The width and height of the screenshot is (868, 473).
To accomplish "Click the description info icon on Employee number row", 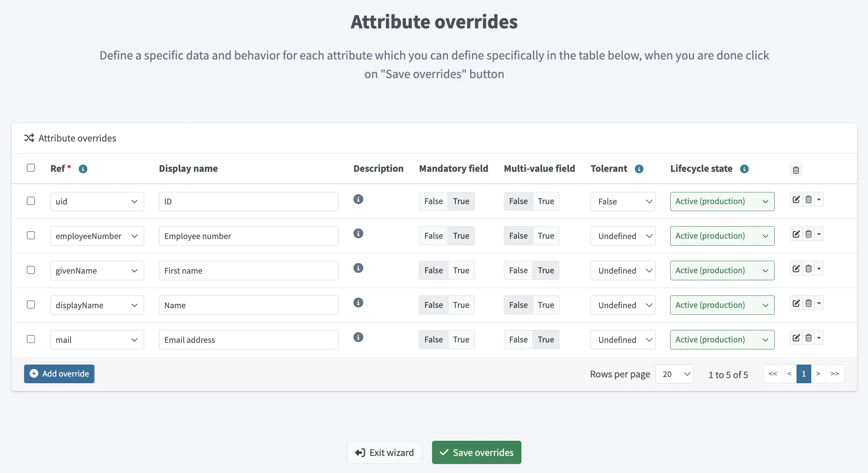I will (358, 233).
